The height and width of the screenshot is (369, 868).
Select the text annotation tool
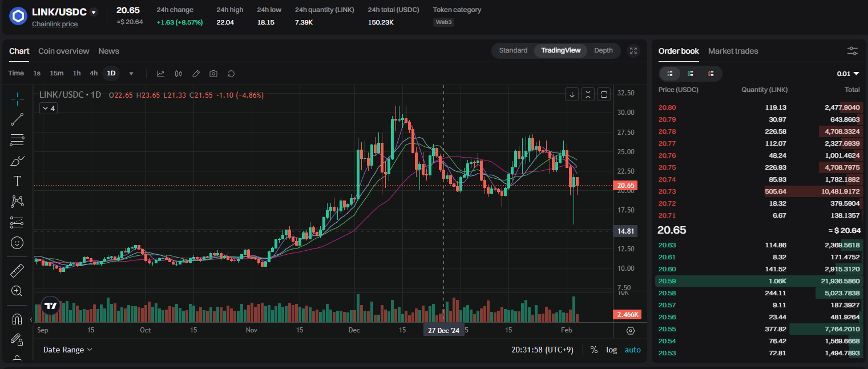(17, 181)
